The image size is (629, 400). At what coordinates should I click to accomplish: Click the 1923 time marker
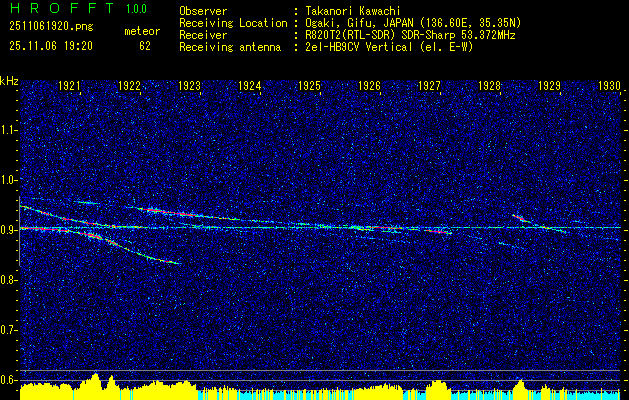[x=189, y=85]
